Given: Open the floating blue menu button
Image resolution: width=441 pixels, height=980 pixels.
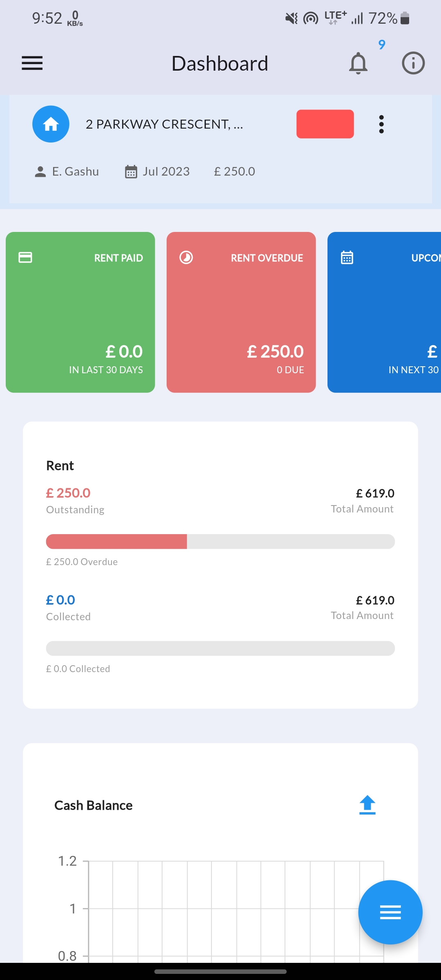Looking at the screenshot, I should click(390, 912).
